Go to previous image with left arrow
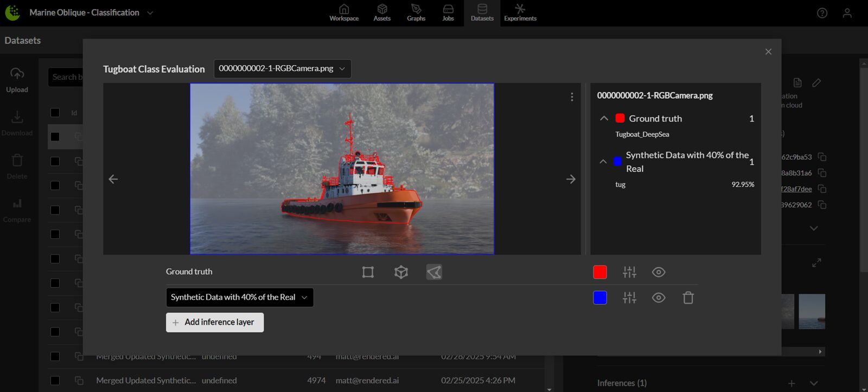Screen dimensions: 868x392 [x=113, y=179]
